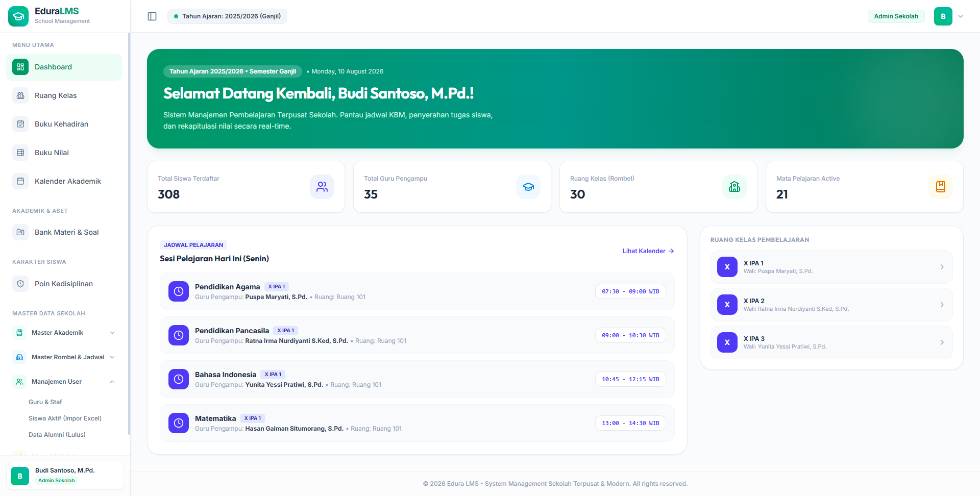Open Data Alumni (Lulus)
The height and width of the screenshot is (496, 980).
(x=57, y=435)
